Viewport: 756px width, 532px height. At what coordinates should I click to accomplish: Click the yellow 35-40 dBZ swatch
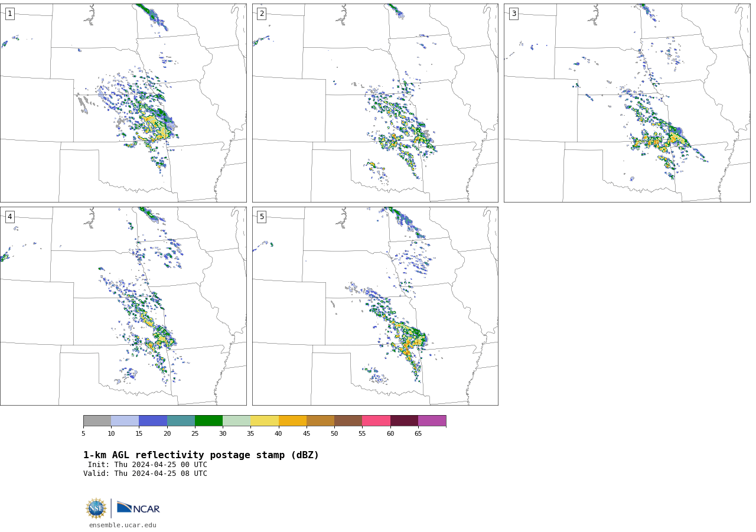[x=265, y=420]
